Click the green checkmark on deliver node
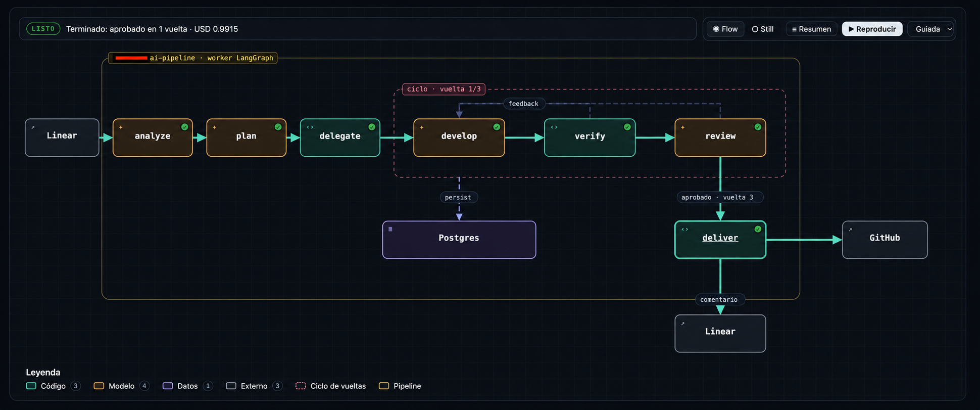This screenshot has height=410, width=980. pyautogui.click(x=758, y=229)
